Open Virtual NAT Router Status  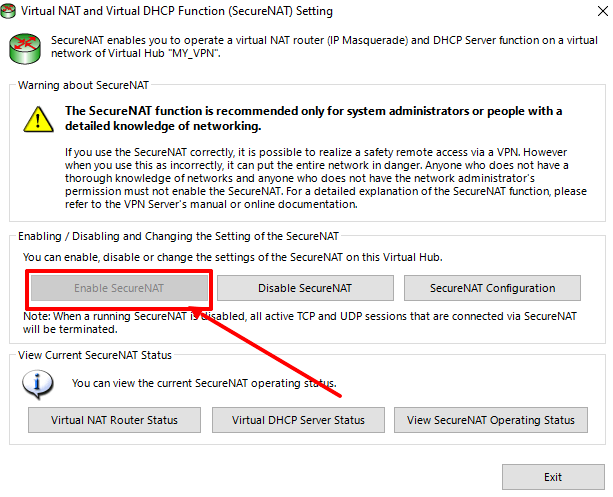pos(114,420)
